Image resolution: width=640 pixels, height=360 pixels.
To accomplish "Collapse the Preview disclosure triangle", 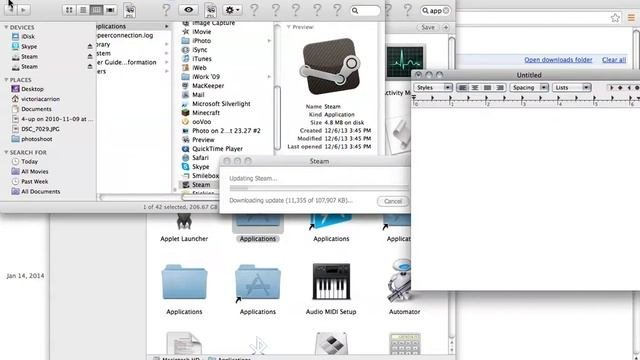I will (x=289, y=27).
